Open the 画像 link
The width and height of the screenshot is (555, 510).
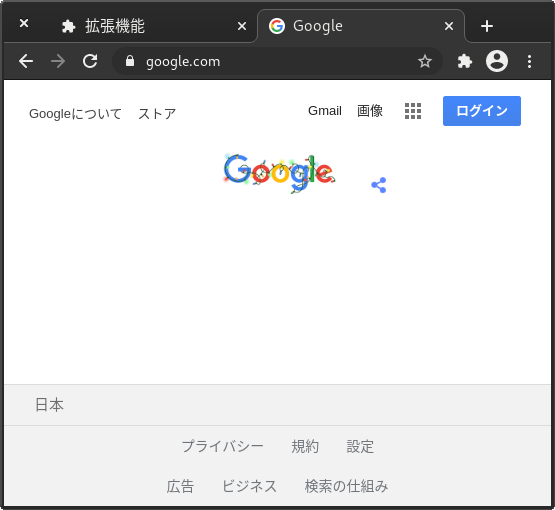coord(370,111)
